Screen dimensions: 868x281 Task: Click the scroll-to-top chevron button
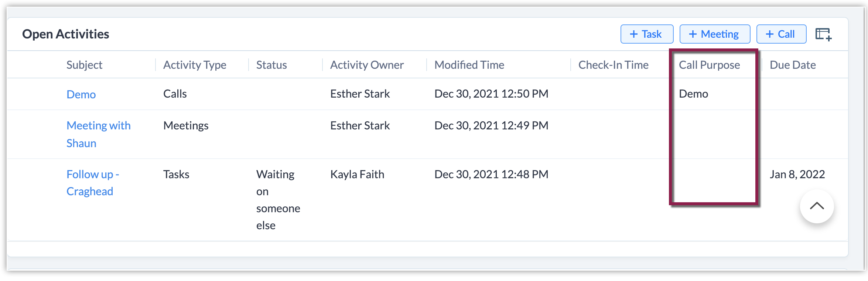(x=817, y=206)
